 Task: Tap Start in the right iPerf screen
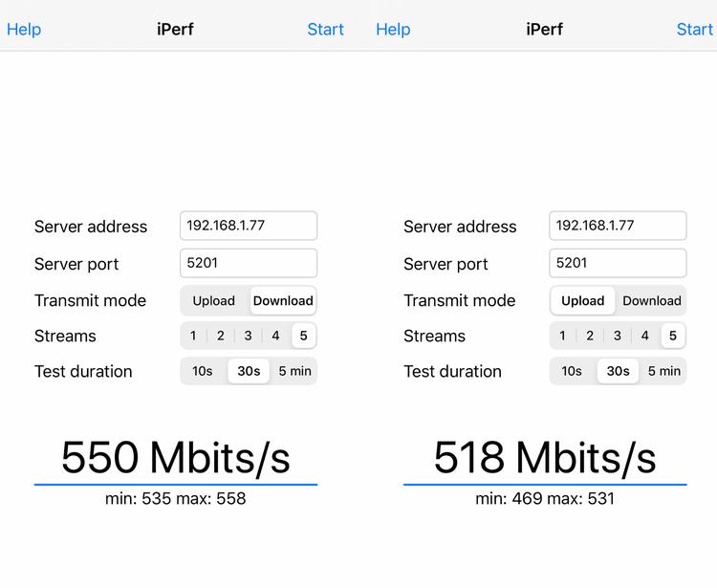pyautogui.click(x=694, y=29)
